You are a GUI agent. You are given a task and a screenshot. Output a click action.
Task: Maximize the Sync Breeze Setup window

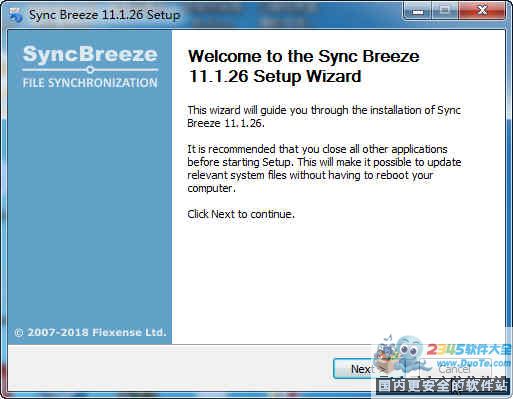pyautogui.click(x=445, y=11)
